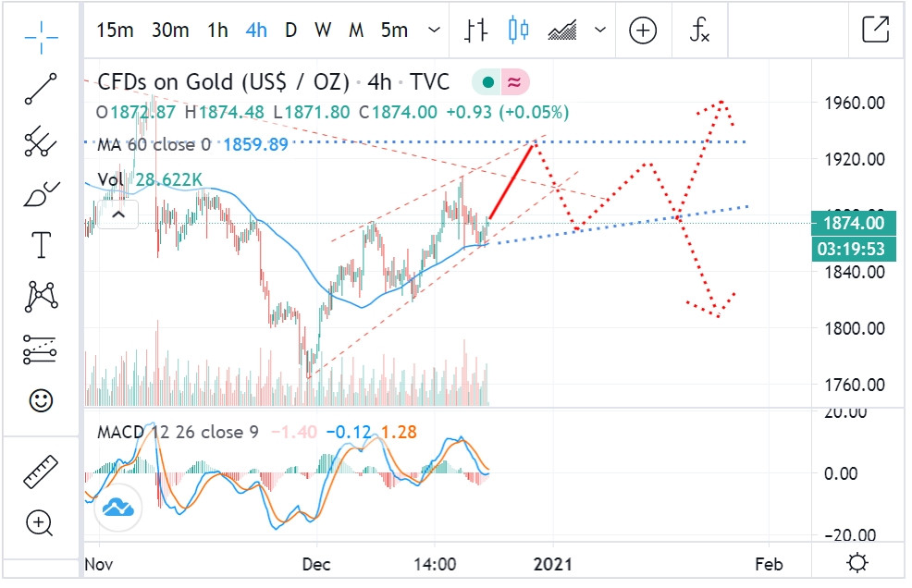Open the chart settings gear
The height and width of the screenshot is (588, 912).
point(857,563)
